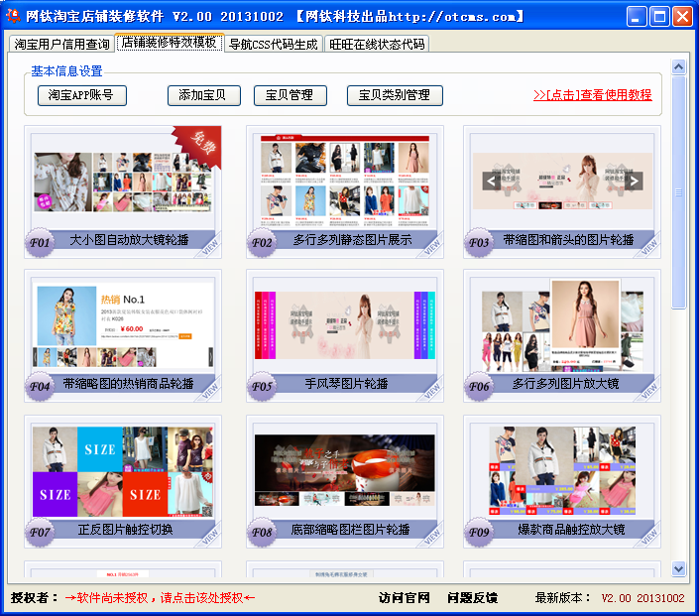Screen dimensions: 699x616
Task: Click VIEW corner on F01 card
Action: click(x=210, y=247)
